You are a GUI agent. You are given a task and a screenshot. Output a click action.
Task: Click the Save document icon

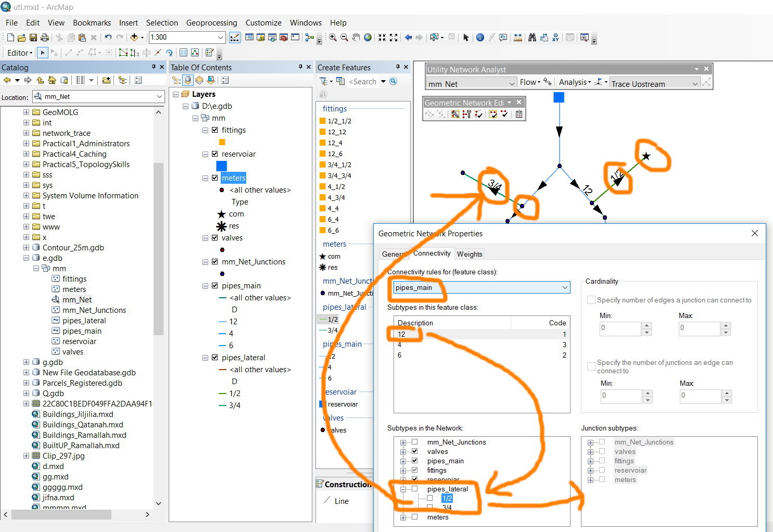pyautogui.click(x=33, y=37)
